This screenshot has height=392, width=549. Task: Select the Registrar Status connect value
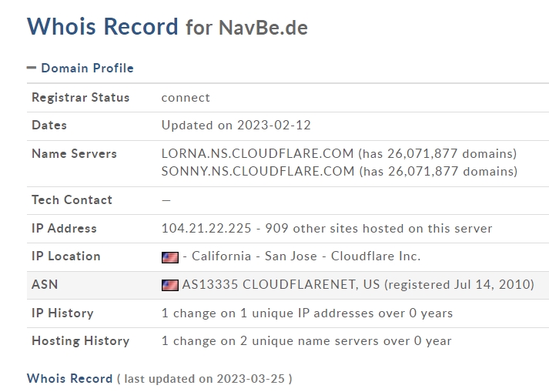[x=186, y=97]
